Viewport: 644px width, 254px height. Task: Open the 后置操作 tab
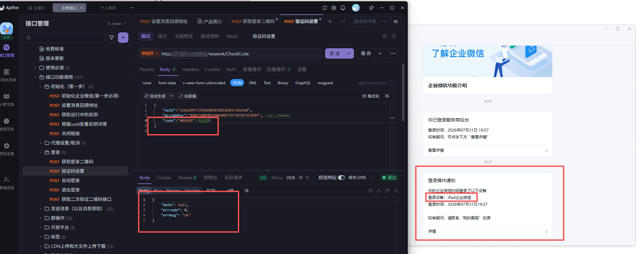click(x=279, y=69)
